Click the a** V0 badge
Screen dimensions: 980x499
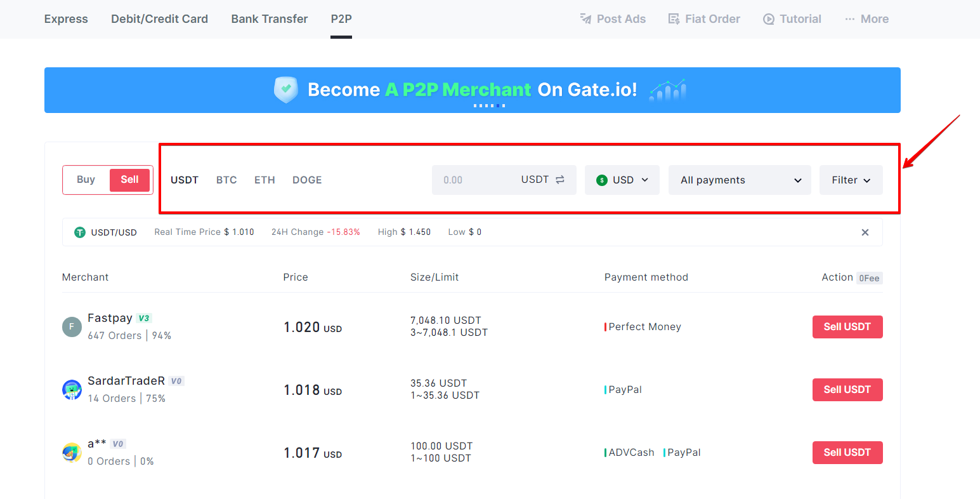coord(118,444)
